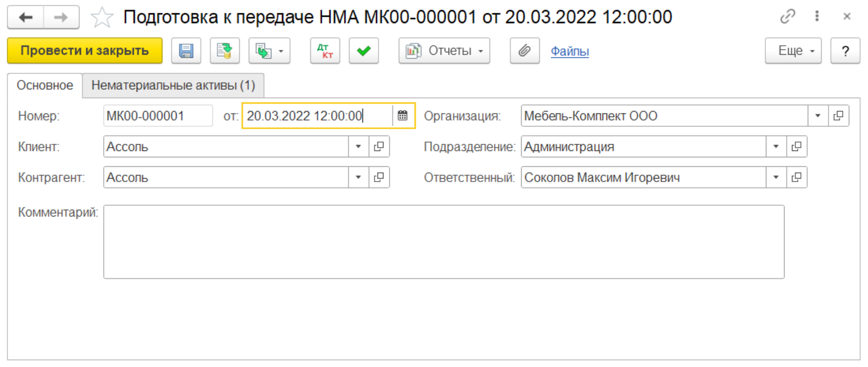Open the Еще more actions menu
Viewport: 868px width, 367px height.
click(x=793, y=51)
